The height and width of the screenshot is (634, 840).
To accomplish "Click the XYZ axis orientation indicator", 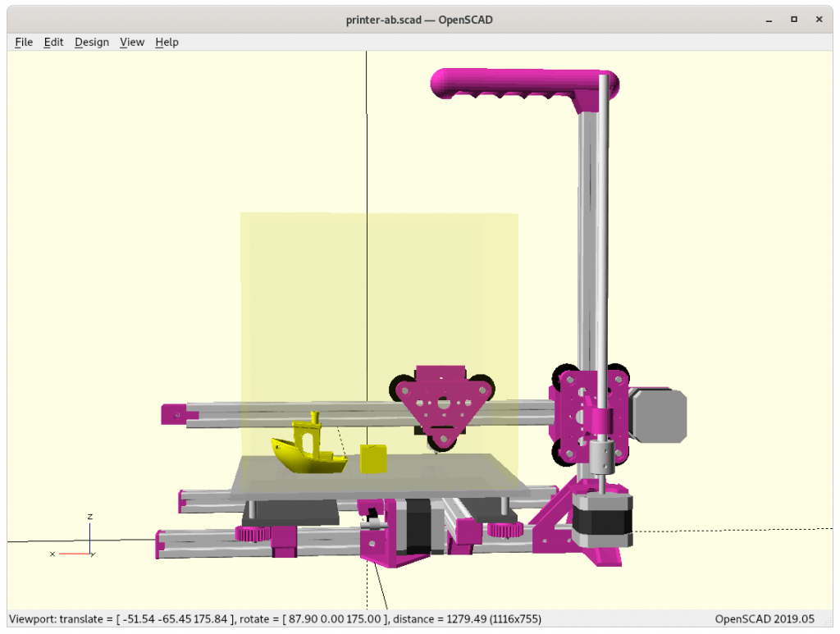I will pyautogui.click(x=74, y=537).
